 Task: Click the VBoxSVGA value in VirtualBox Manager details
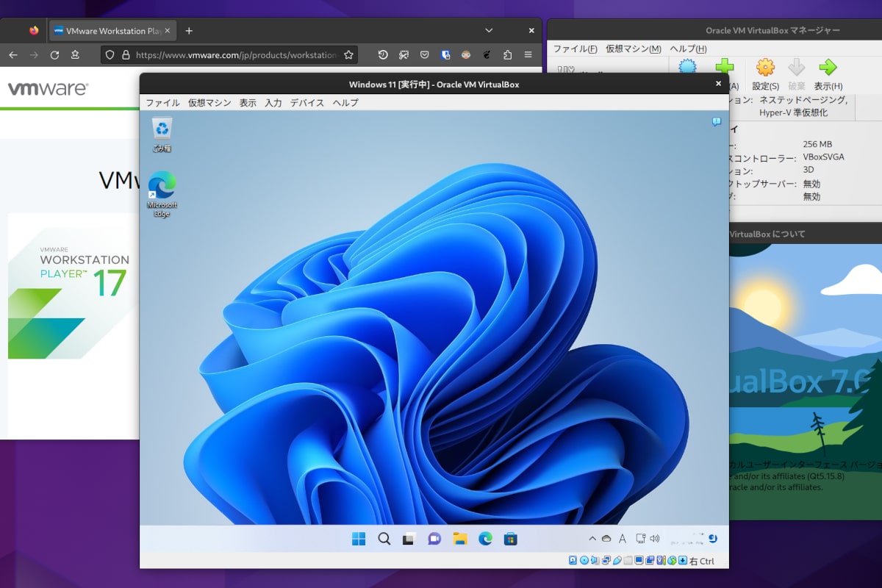823,157
